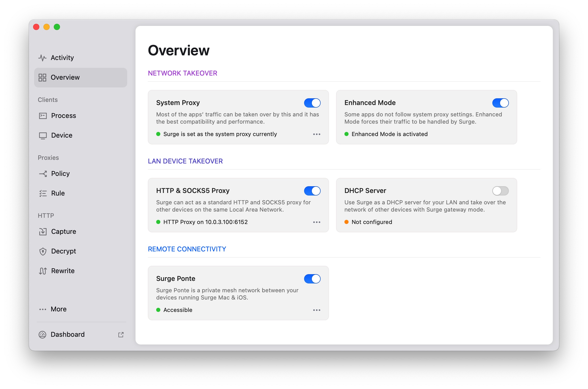This screenshot has width=588, height=389.
Task: Open System Proxy options ellipsis
Action: click(317, 134)
